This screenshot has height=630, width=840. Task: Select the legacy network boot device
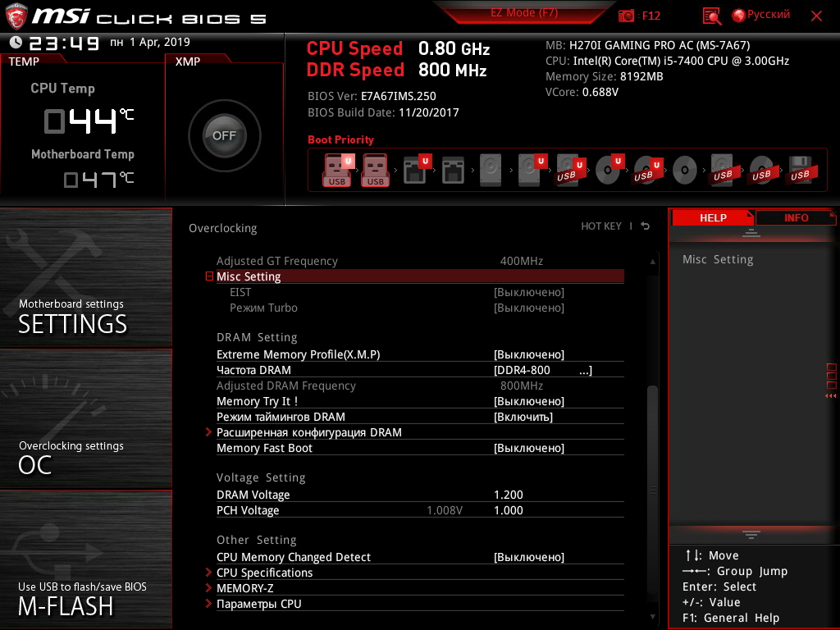[x=453, y=171]
